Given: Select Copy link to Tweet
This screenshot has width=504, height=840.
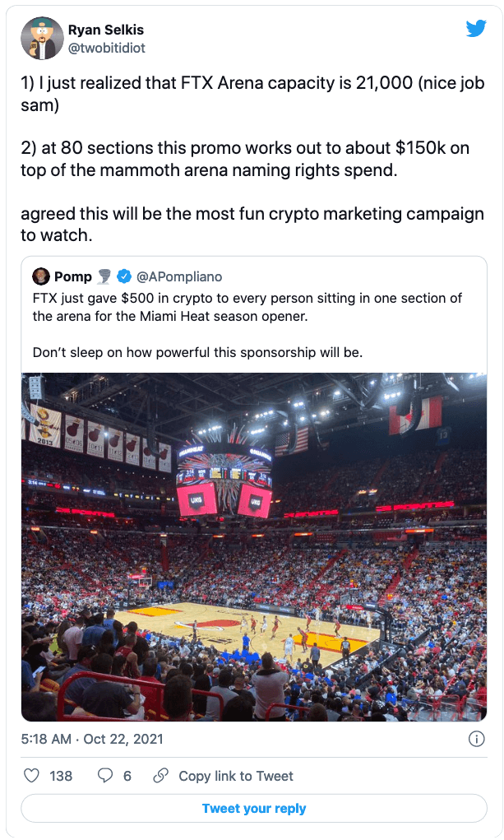Looking at the screenshot, I should click(x=236, y=776).
